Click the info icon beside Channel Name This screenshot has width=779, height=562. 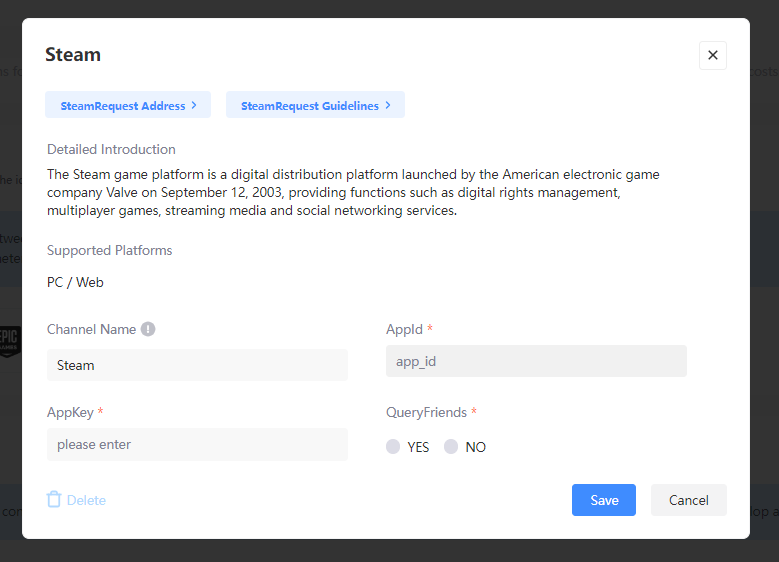pos(148,329)
